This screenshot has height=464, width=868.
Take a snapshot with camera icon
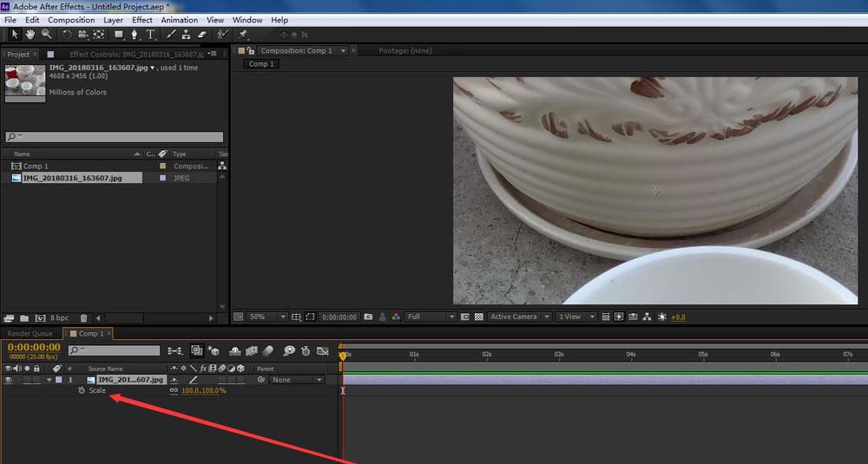click(x=369, y=317)
